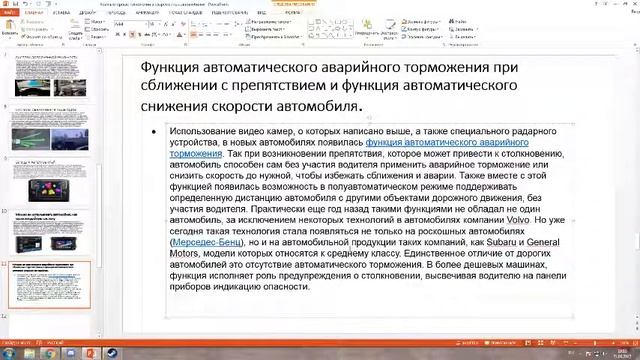Image resolution: width=640 pixels, height=360 pixels.
Task: Open the Раздел section dropdown
Action: pos(96,37)
